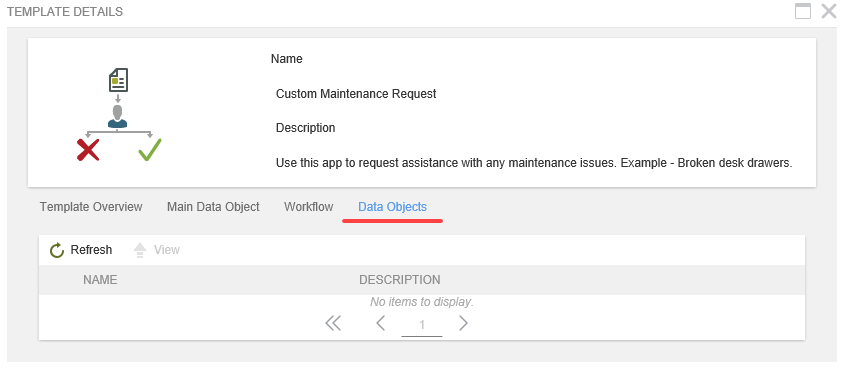Click the person approver icon in diagram
This screenshot has height=368, width=843.
(x=118, y=116)
